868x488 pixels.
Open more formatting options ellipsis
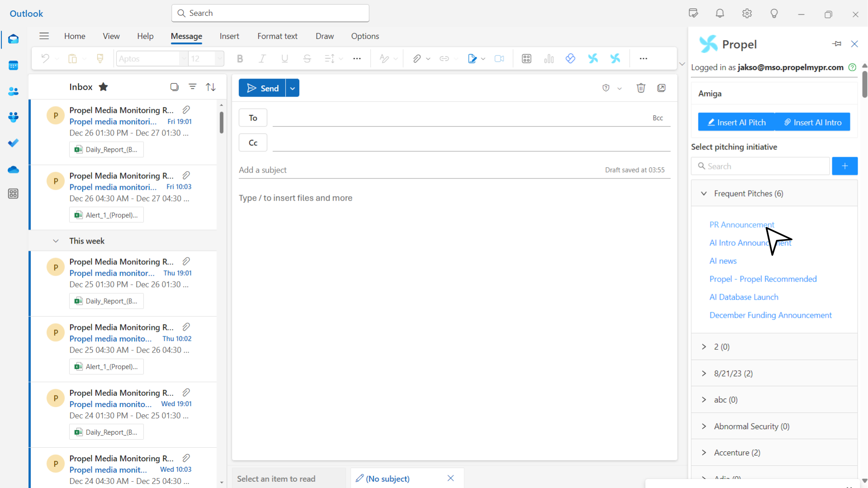click(x=357, y=59)
